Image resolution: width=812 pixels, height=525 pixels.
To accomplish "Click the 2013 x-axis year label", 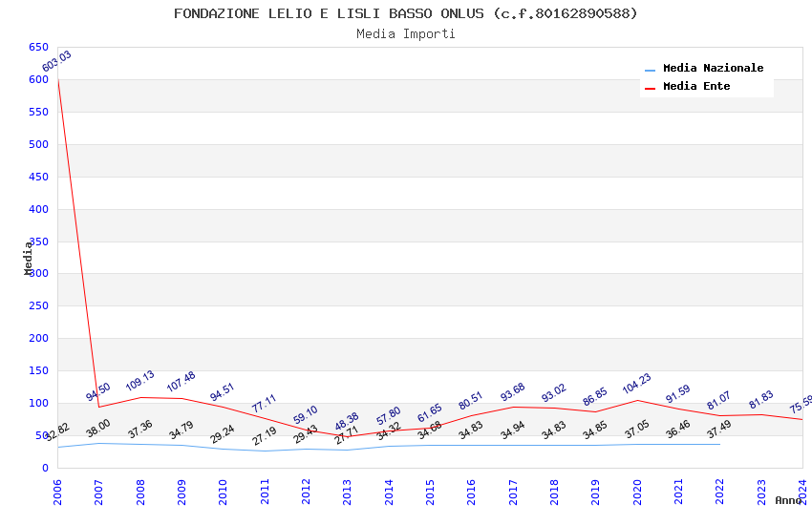I will pos(348,493).
